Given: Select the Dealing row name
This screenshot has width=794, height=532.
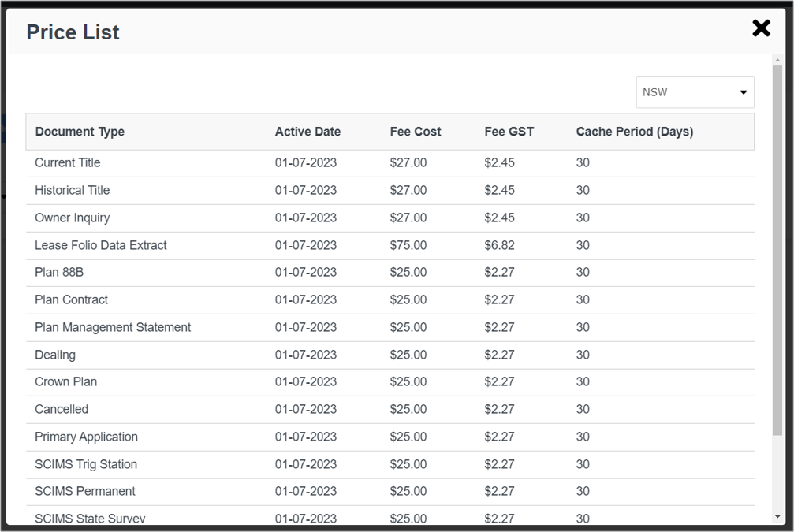Looking at the screenshot, I should (x=54, y=355).
